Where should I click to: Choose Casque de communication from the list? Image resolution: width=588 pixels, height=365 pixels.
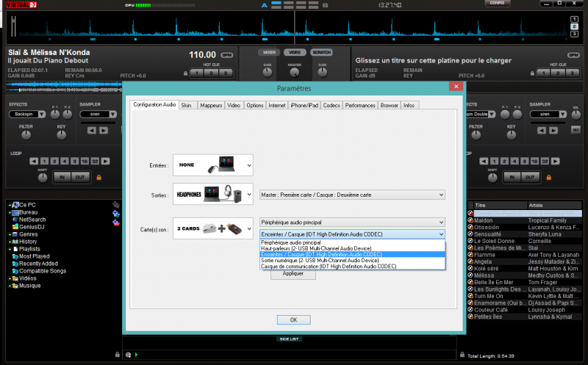click(328, 266)
